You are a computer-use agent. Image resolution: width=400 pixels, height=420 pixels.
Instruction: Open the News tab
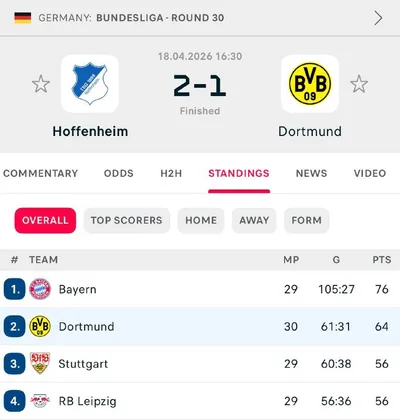tap(311, 173)
